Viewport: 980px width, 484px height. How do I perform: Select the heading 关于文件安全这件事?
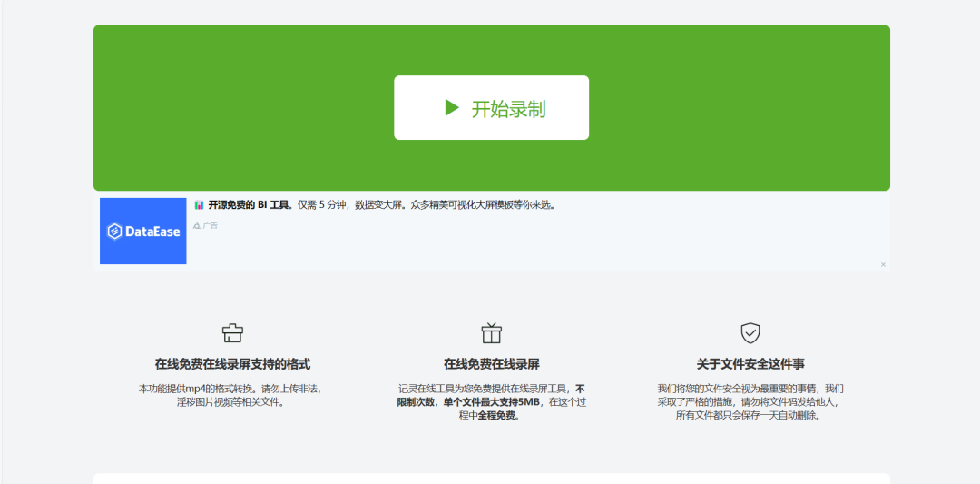point(750,364)
